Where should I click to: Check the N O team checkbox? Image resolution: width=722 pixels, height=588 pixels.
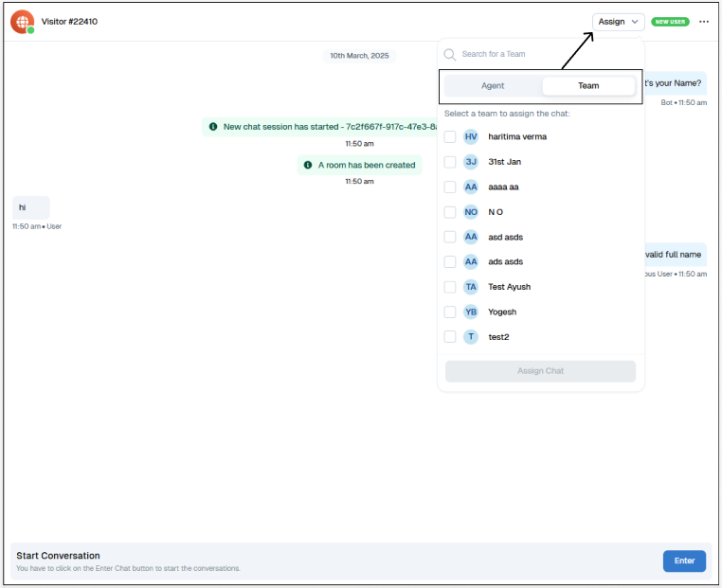coord(450,212)
